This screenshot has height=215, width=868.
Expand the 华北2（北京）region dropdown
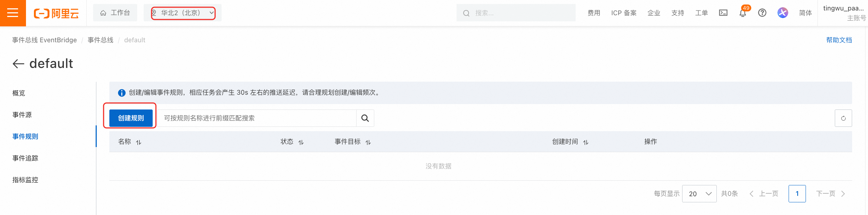click(183, 13)
